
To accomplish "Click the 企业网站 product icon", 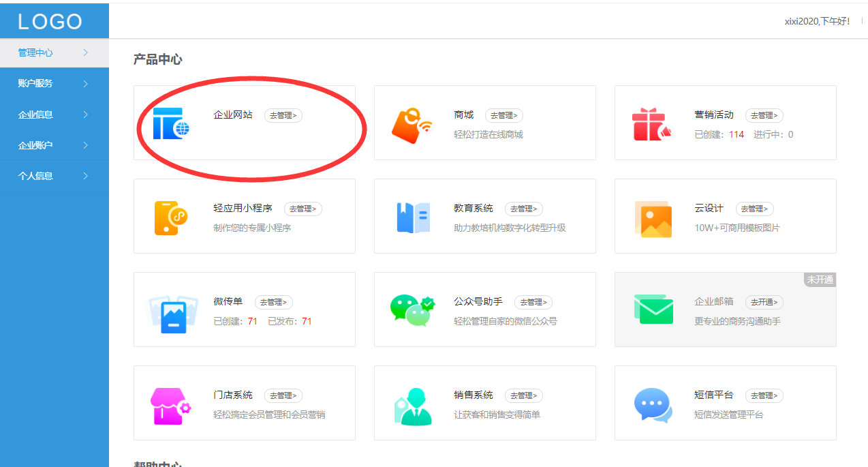I will click(172, 124).
